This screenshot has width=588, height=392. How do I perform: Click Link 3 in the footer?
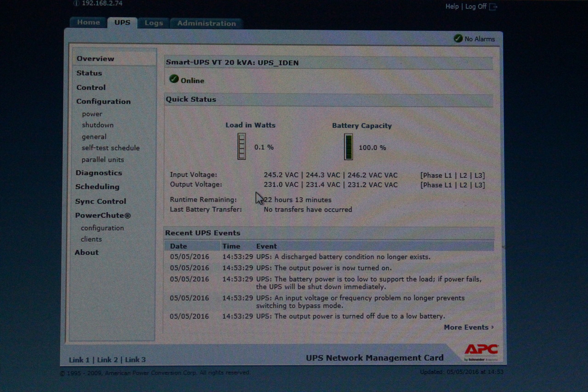coord(136,360)
